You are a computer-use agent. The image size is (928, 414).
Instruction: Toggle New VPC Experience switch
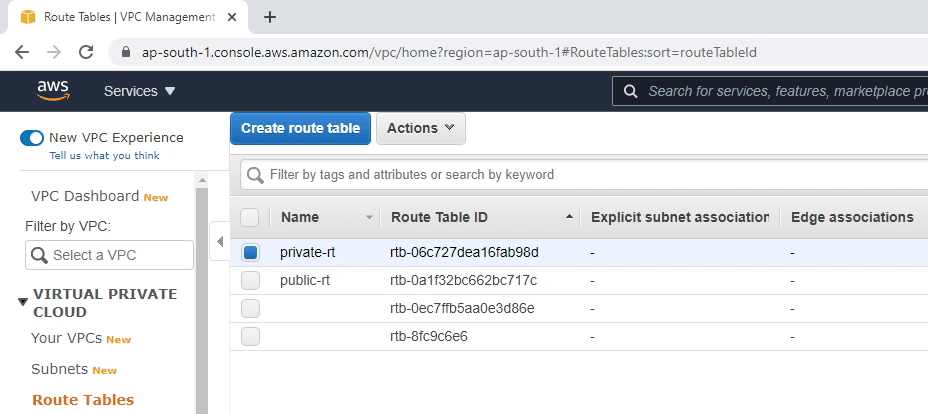point(32,138)
